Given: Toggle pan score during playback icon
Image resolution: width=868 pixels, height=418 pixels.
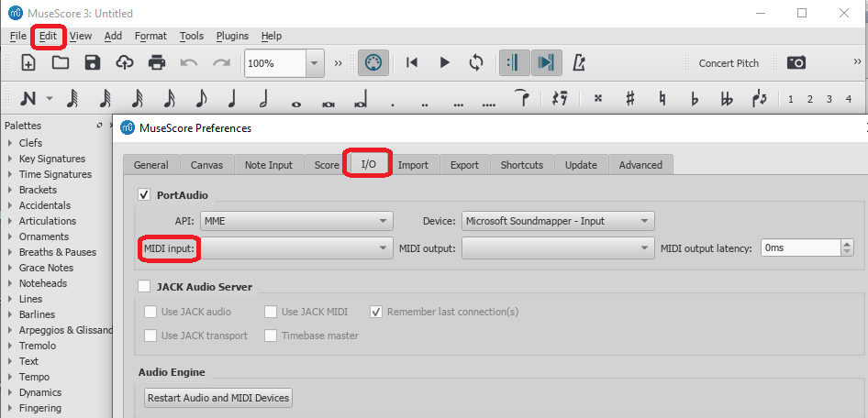Looking at the screenshot, I should pyautogui.click(x=547, y=62).
